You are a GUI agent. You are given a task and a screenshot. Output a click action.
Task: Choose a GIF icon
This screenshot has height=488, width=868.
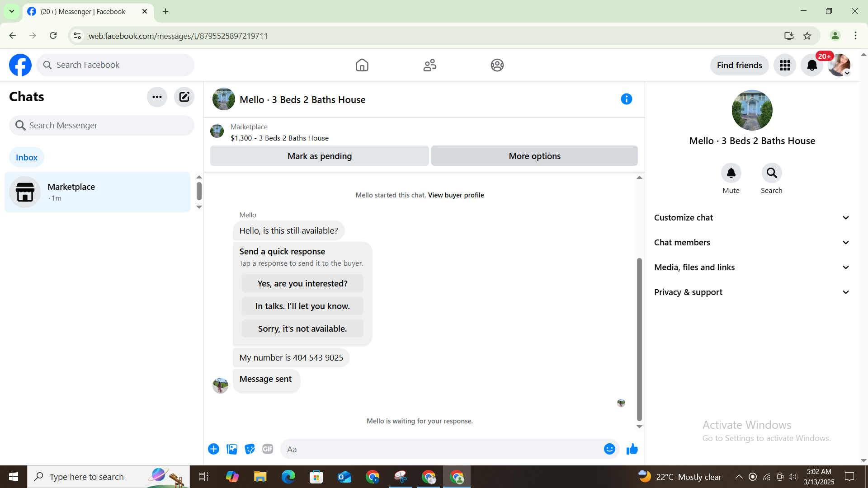(268, 449)
